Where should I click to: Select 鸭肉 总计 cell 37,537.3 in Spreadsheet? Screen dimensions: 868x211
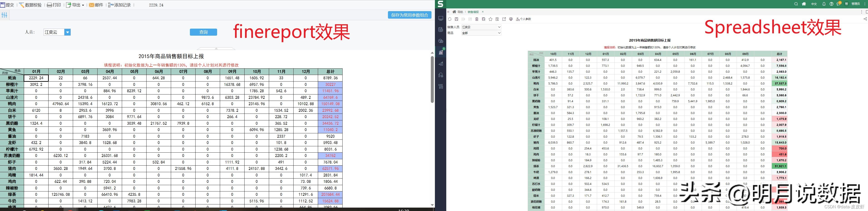[779, 83]
